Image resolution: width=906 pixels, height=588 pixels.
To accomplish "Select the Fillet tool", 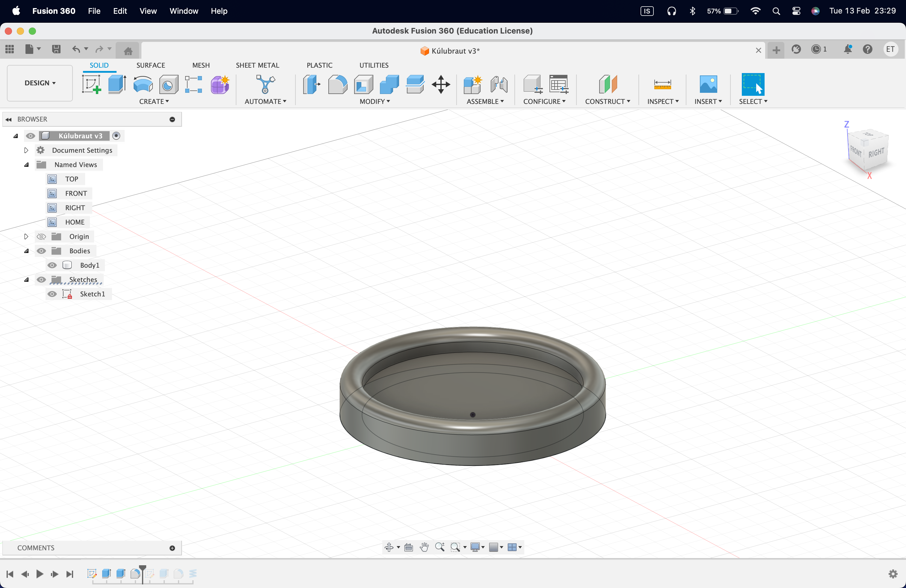I will 338,84.
